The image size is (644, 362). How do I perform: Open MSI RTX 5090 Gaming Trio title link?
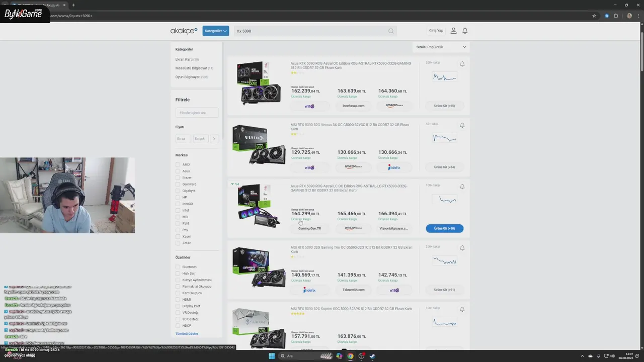[351, 249]
